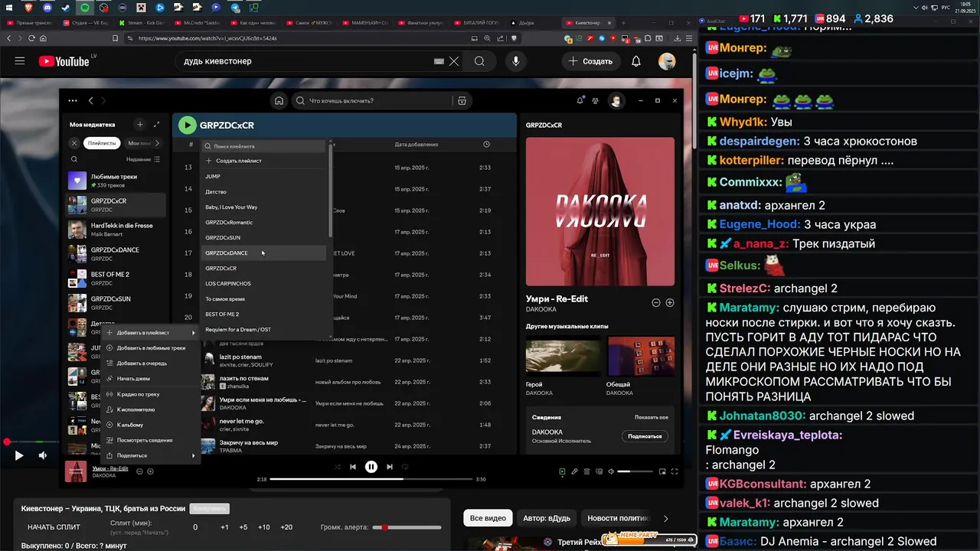Select К радио по треку
This screenshot has height=551, width=980.
(151, 394)
